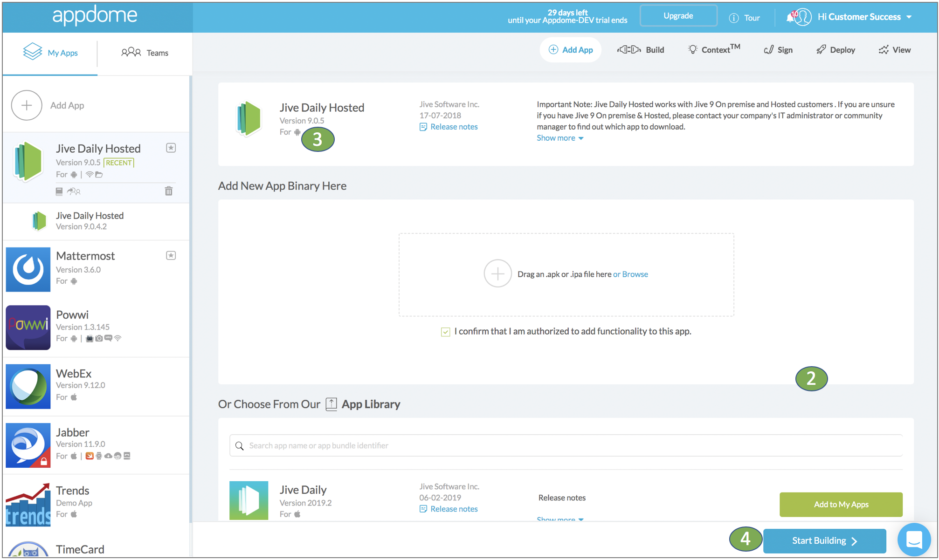This screenshot has width=939, height=560.
Task: Select the Powwi app icon
Action: click(x=28, y=328)
